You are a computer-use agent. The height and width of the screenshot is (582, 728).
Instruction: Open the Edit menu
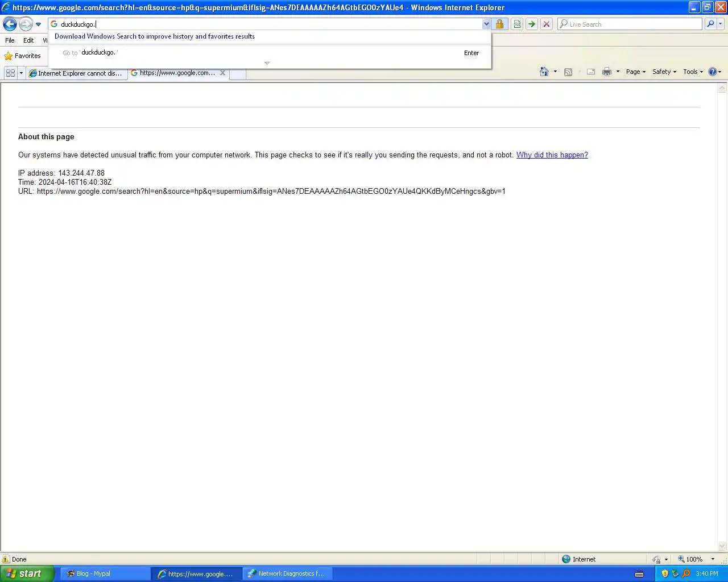click(x=28, y=40)
